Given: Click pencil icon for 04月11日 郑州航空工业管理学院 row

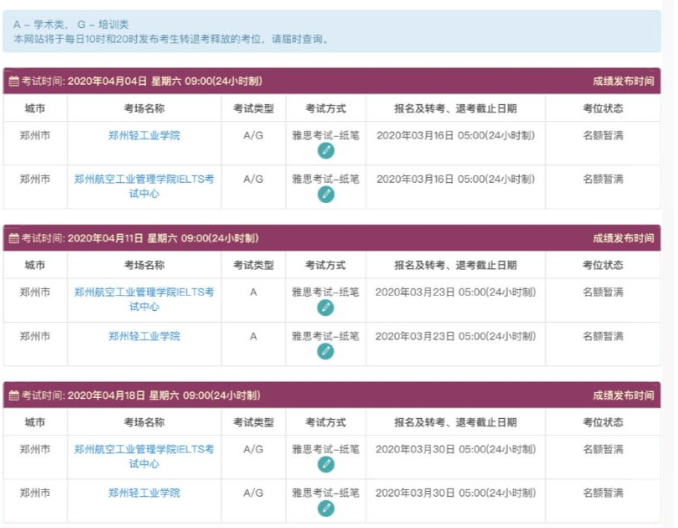Looking at the screenshot, I should pyautogui.click(x=326, y=307).
